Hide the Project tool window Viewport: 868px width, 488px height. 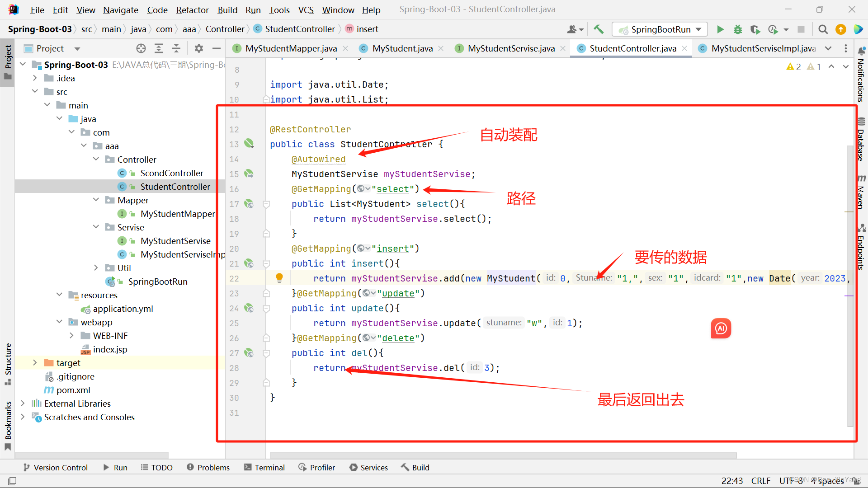pyautogui.click(x=217, y=48)
